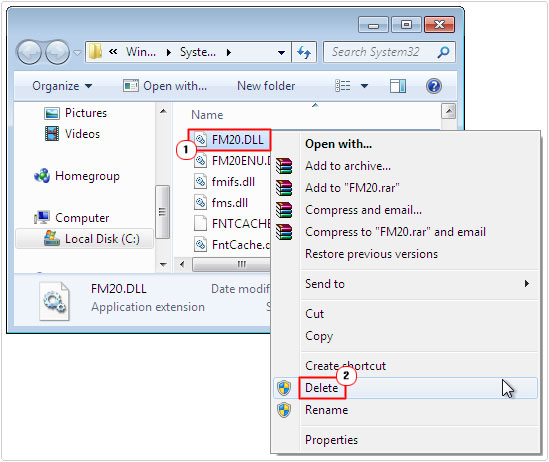549x462 pixels.
Task: Click the shield icon next to Rename
Action: (x=284, y=410)
